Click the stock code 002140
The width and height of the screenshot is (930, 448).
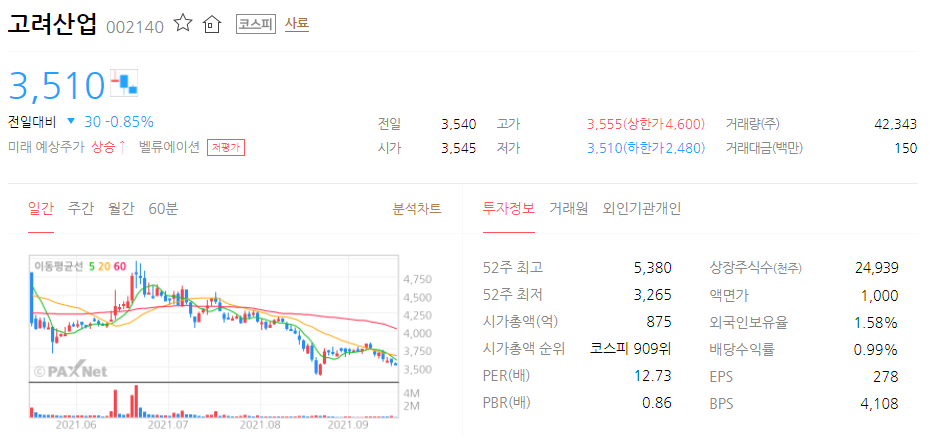(x=135, y=27)
